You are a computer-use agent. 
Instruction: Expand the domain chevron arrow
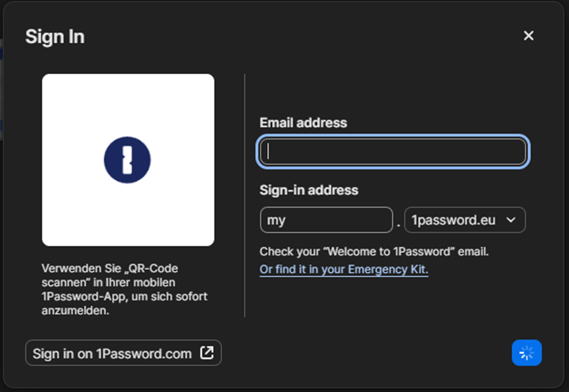511,220
